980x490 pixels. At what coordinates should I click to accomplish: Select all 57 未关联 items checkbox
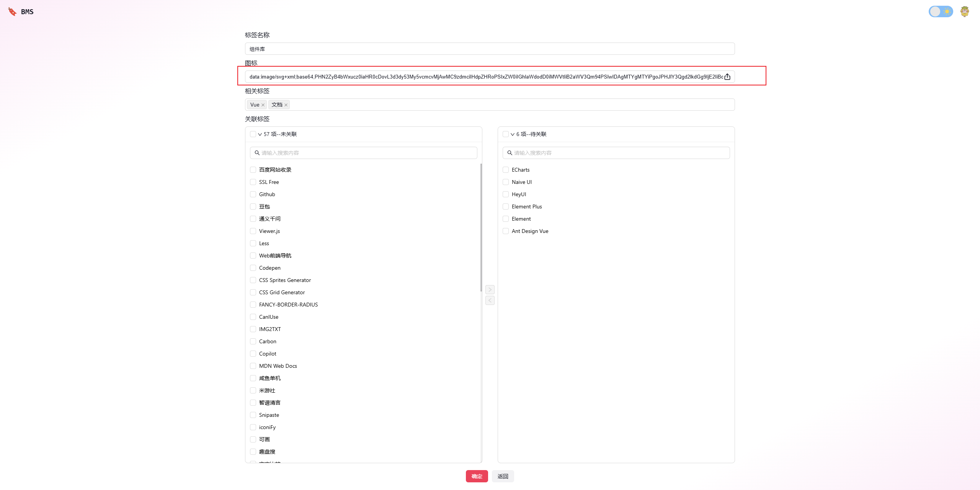point(253,134)
